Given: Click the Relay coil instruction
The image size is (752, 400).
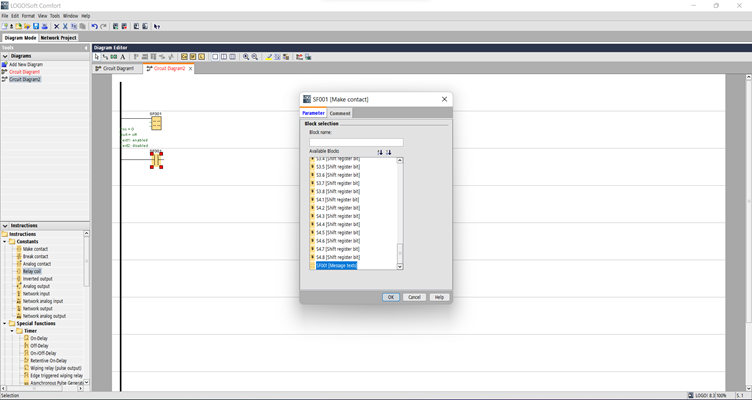Looking at the screenshot, I should tap(32, 271).
